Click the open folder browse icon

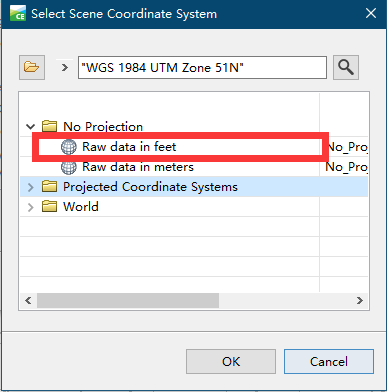[x=32, y=67]
